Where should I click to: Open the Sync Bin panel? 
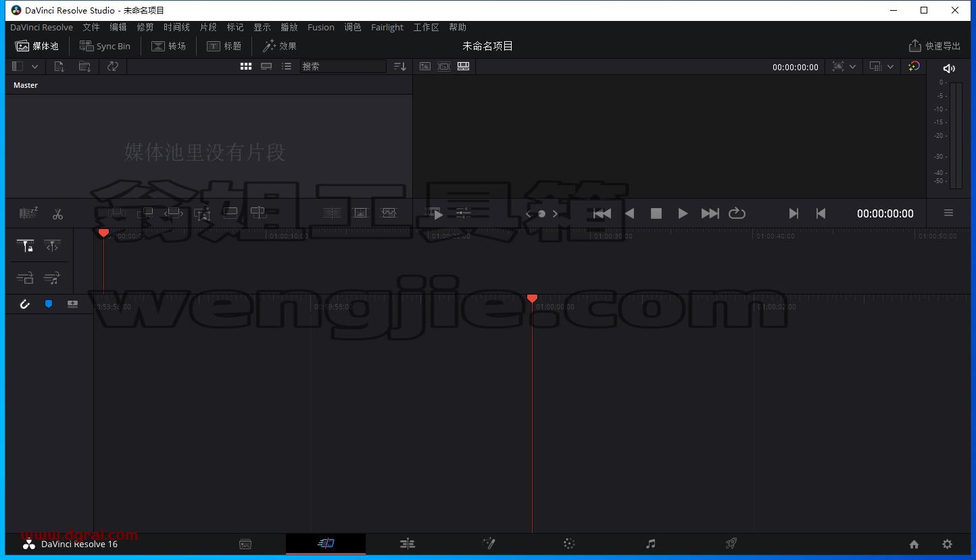105,46
